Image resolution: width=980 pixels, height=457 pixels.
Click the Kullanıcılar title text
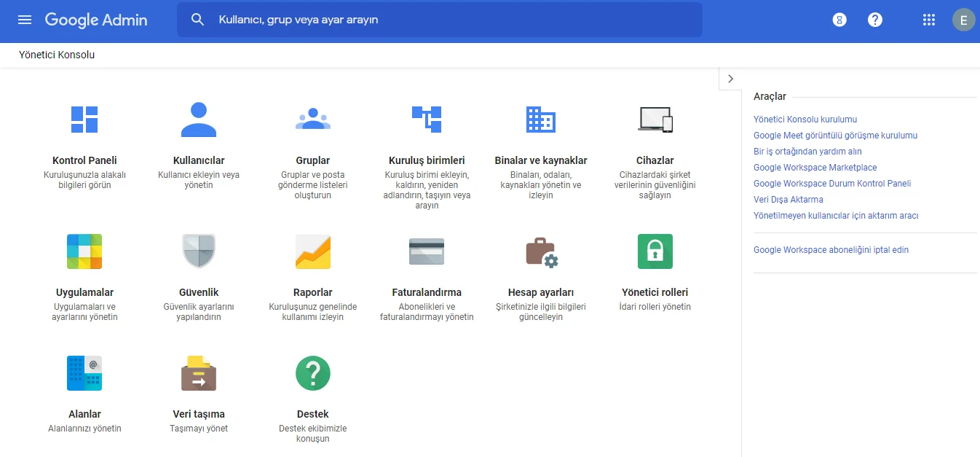(199, 160)
